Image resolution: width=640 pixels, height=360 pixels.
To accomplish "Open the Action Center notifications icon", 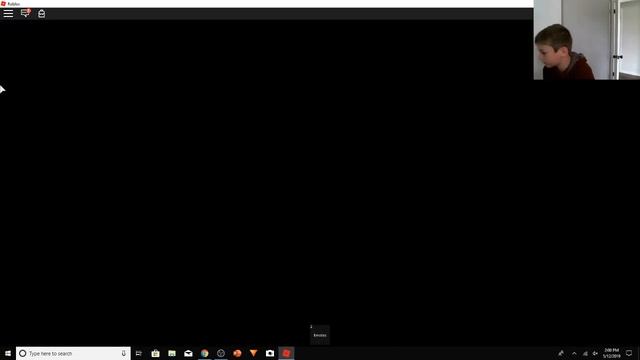I will click(629, 353).
